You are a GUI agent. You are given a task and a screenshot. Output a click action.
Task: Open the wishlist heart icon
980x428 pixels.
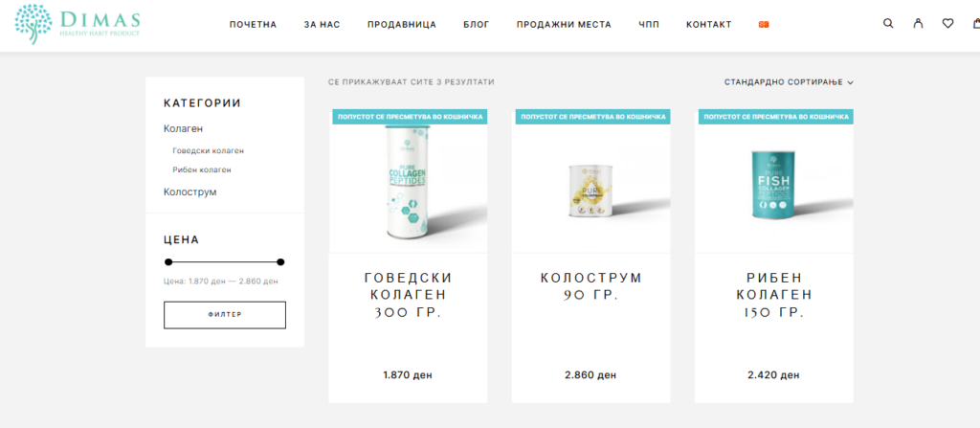948,24
